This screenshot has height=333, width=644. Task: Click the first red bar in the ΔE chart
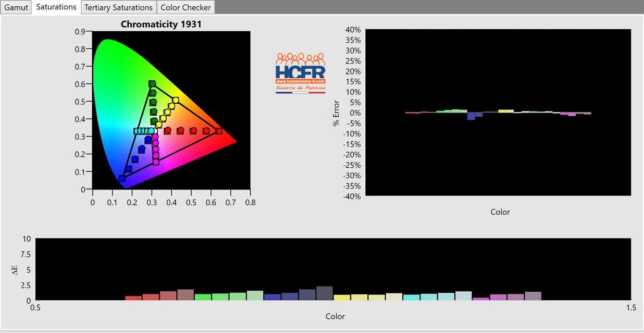(x=133, y=298)
